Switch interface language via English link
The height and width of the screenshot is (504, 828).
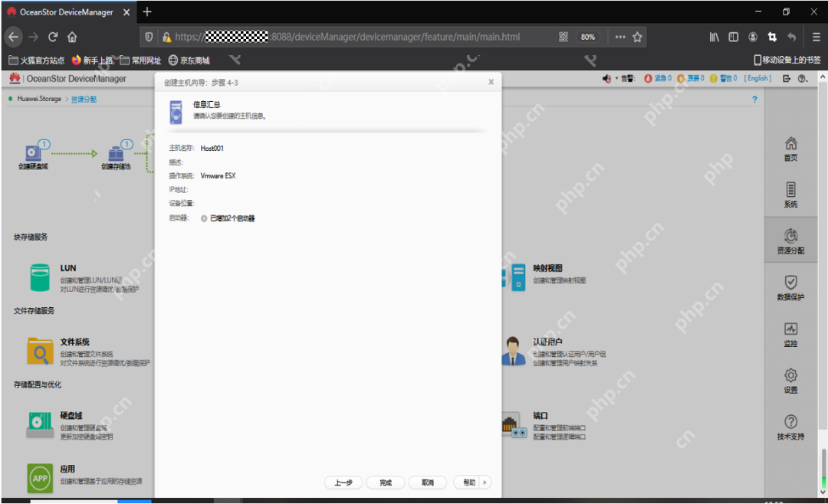pos(757,77)
